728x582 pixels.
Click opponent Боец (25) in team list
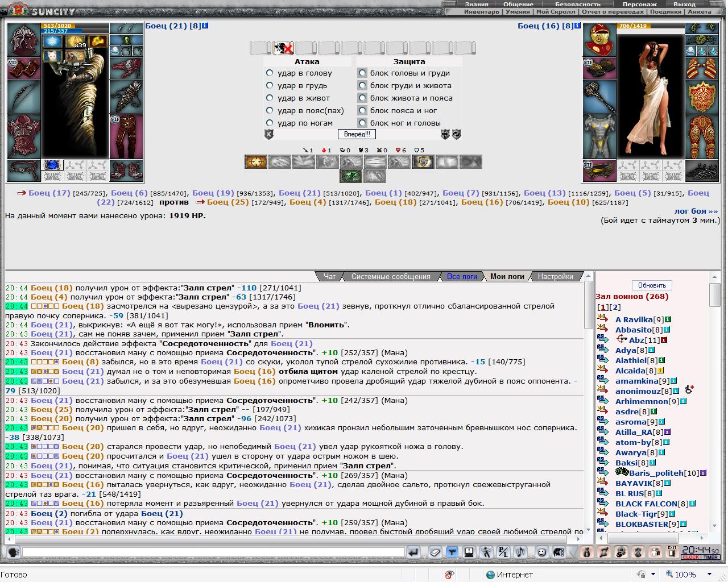coord(227,202)
